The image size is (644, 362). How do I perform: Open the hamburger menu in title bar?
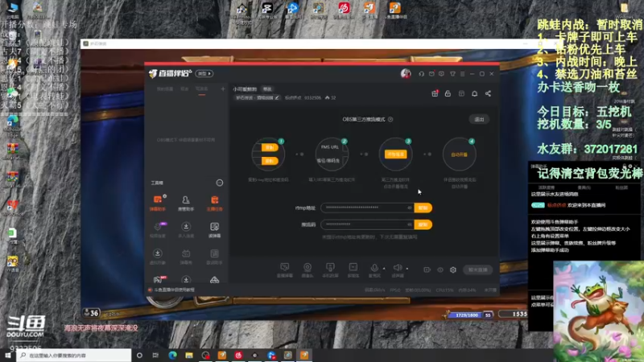tap(462, 74)
